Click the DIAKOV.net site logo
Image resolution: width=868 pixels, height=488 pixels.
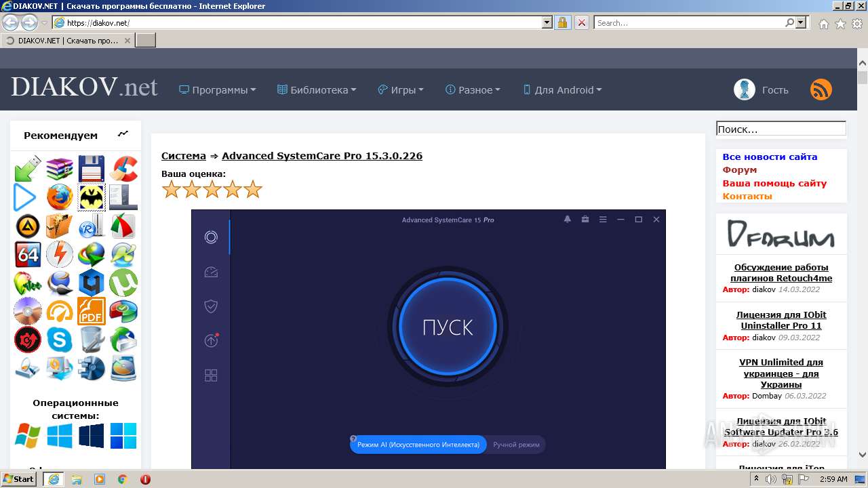84,87
